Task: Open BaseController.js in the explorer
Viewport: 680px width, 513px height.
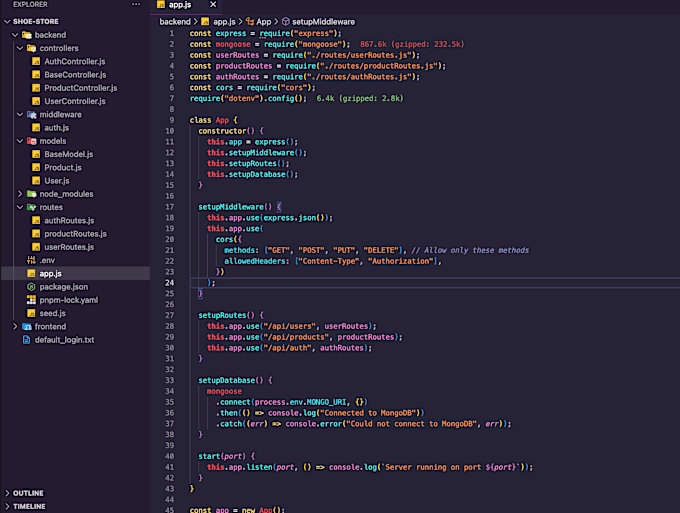Action: (x=75, y=75)
